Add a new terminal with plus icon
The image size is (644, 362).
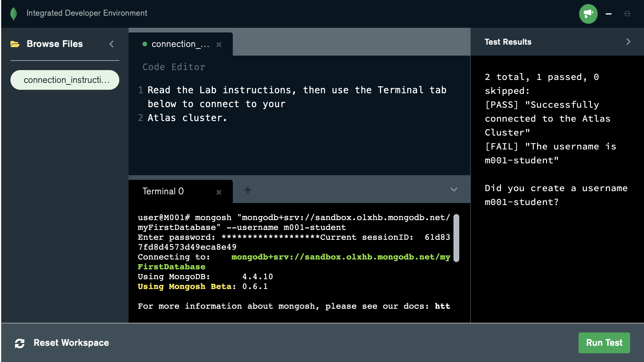coord(248,190)
